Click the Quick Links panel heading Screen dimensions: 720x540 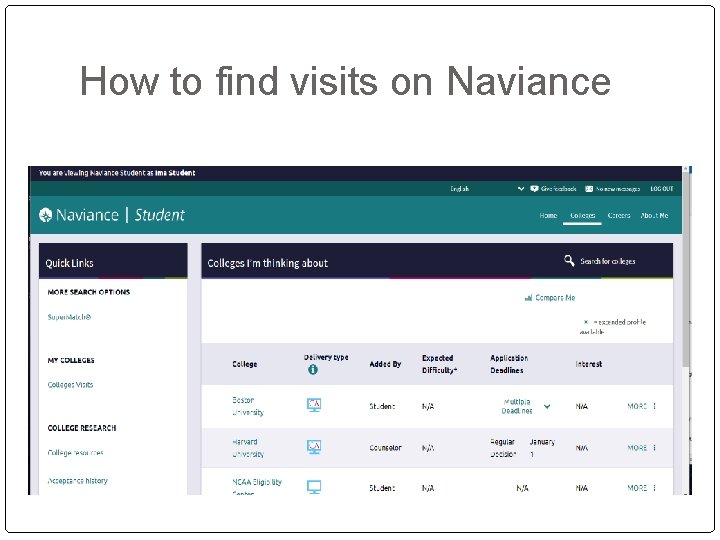[69, 263]
